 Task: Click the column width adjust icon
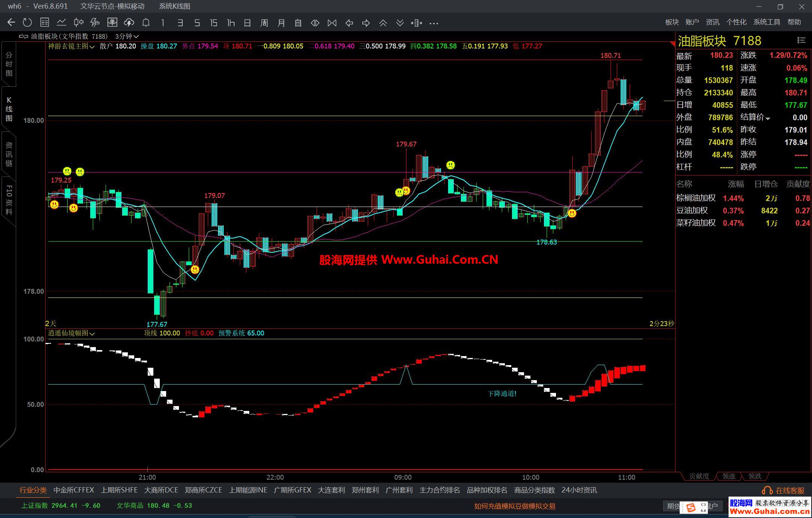(417, 23)
